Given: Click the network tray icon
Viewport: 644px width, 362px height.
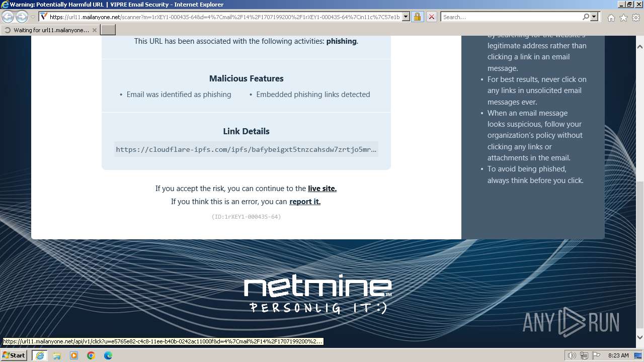Looking at the screenshot, I should (584, 355).
